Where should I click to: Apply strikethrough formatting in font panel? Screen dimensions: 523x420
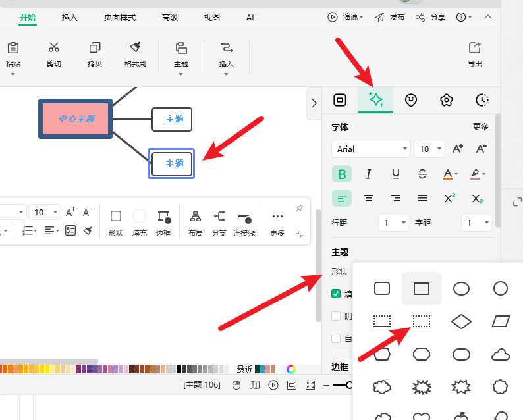coord(422,174)
